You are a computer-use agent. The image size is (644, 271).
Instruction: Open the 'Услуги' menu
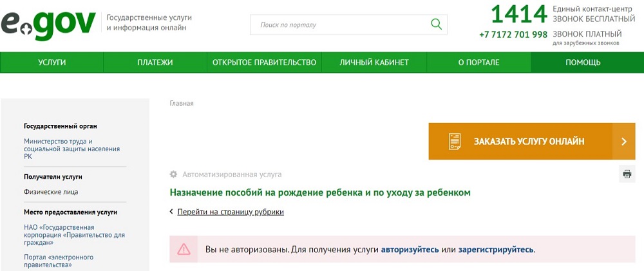click(x=52, y=62)
